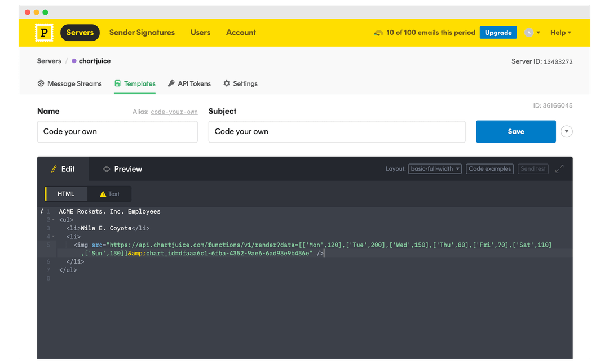Collapse the li block on line 4
The image size is (609, 364).
pos(53,236)
